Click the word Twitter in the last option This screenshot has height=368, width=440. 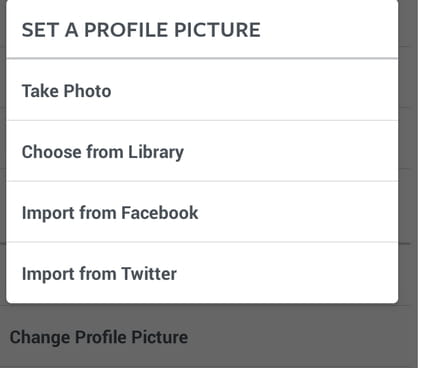(x=149, y=274)
